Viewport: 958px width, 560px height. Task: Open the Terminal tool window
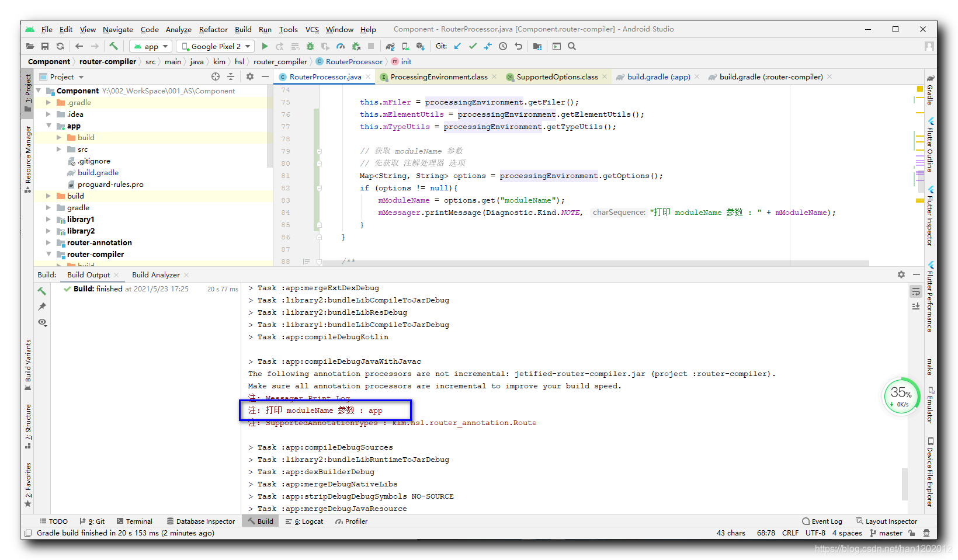tap(135, 521)
